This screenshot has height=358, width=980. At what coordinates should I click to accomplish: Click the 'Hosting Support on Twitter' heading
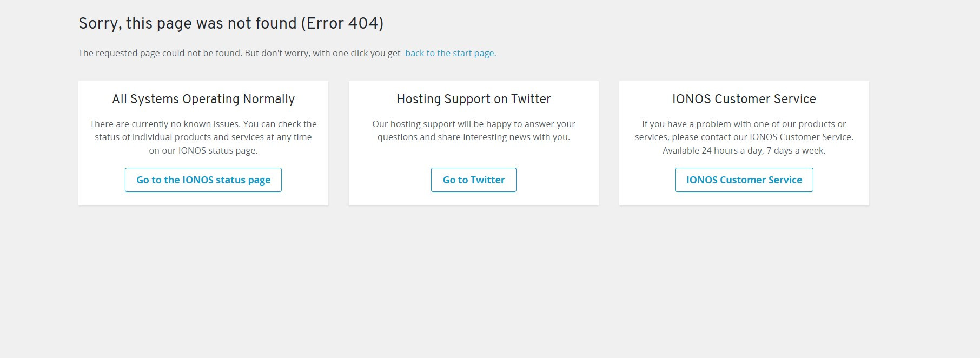pos(474,99)
